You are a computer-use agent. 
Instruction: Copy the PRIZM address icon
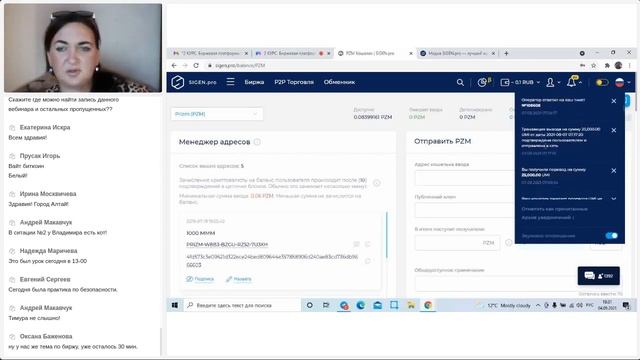coord(367,244)
